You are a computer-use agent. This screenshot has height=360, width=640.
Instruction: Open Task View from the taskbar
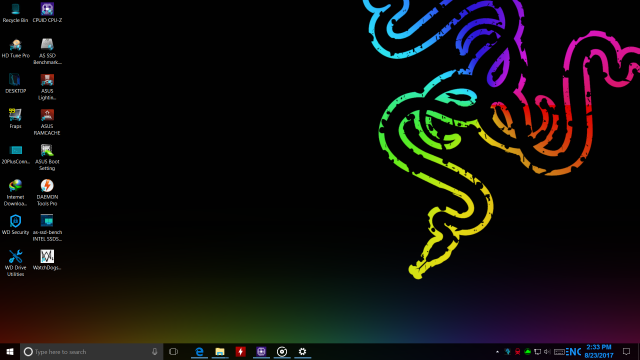click(x=173, y=351)
